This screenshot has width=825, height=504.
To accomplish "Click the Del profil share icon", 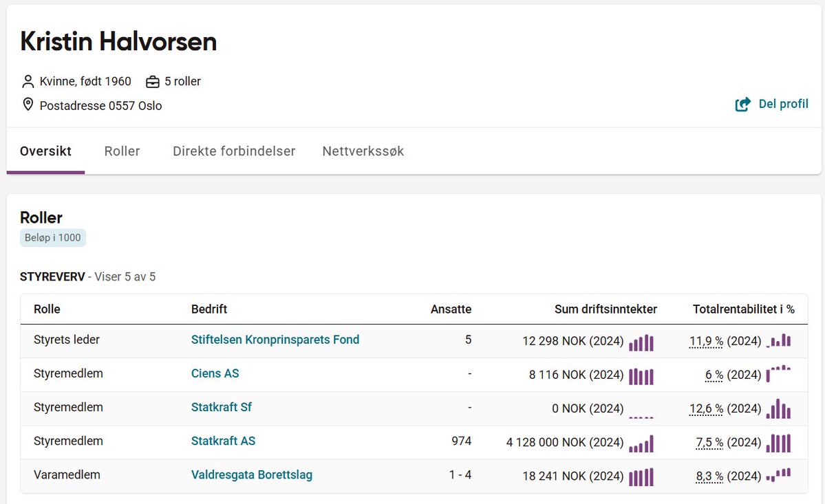I will pyautogui.click(x=742, y=105).
